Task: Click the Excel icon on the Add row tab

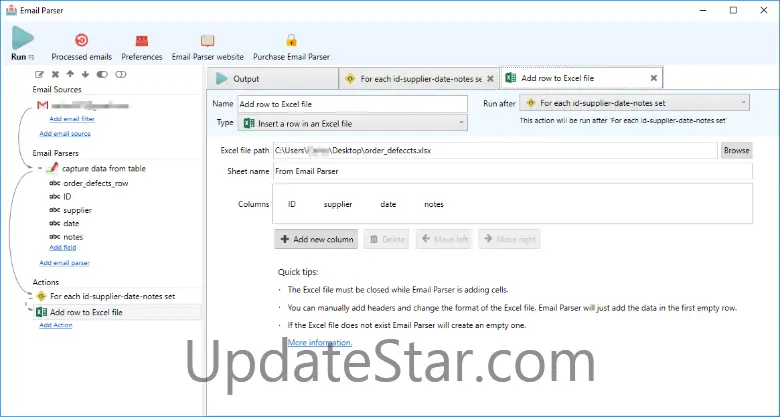Action: pyautogui.click(x=510, y=78)
